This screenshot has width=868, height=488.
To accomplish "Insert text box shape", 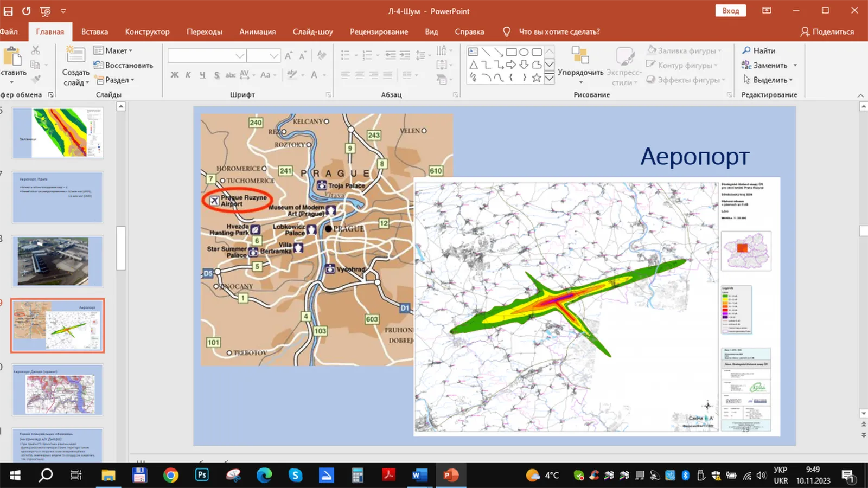I will pos(473,52).
